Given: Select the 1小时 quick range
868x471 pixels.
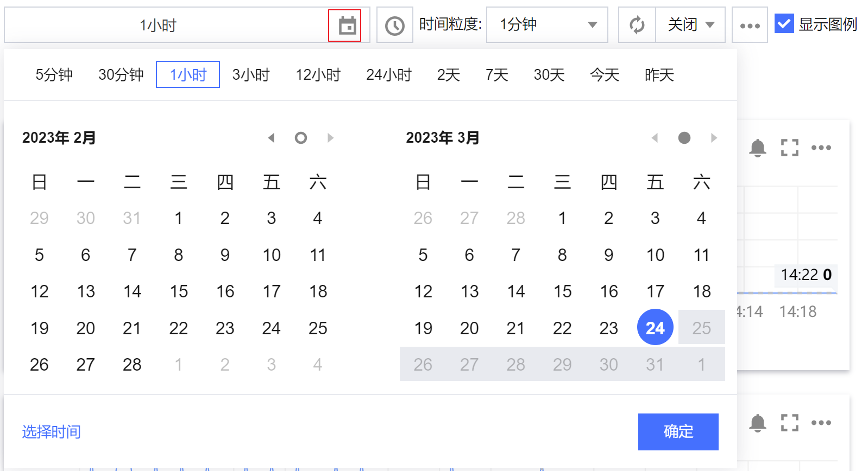Looking at the screenshot, I should point(188,74).
